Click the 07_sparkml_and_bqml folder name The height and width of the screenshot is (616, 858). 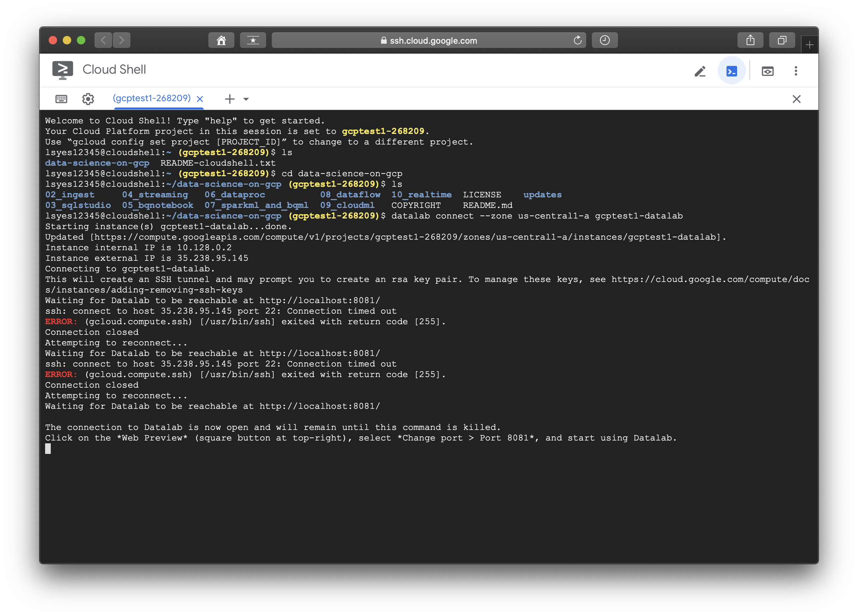257,205
